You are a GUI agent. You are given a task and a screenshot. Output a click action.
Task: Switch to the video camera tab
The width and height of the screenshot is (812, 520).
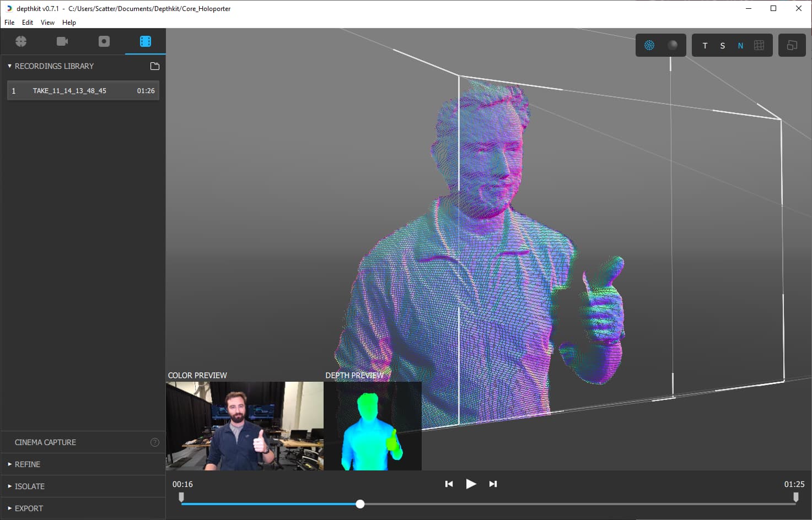pyautogui.click(x=62, y=41)
